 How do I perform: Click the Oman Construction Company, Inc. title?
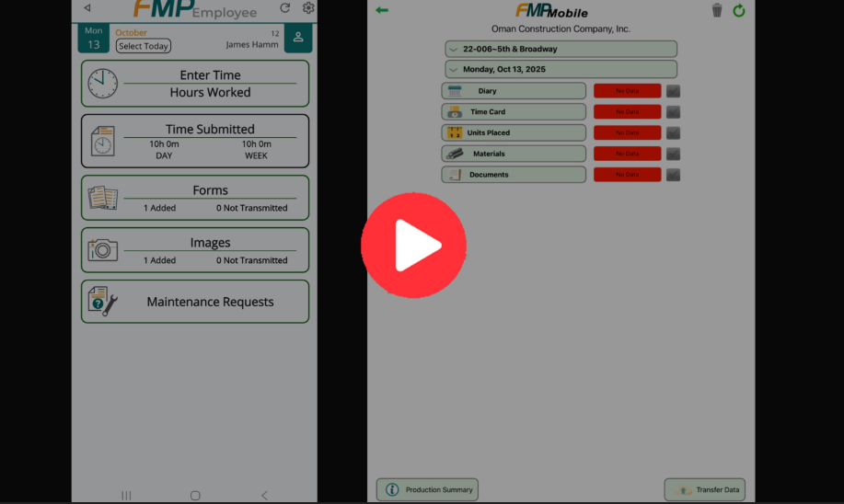561,29
